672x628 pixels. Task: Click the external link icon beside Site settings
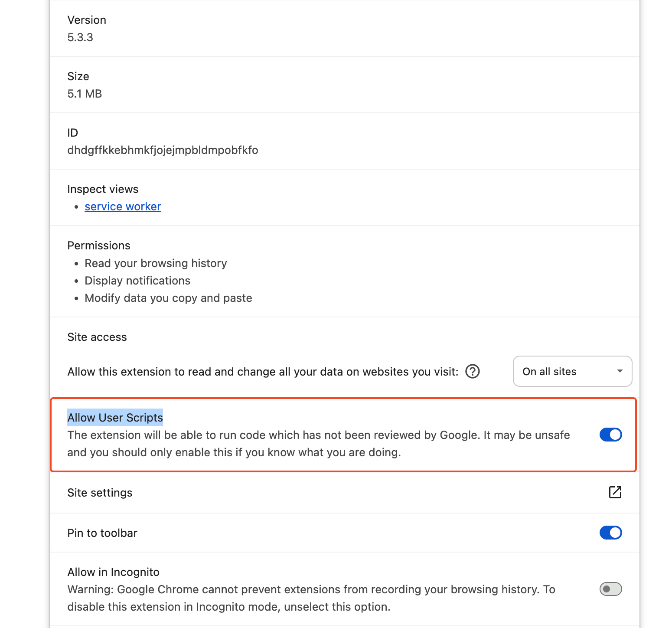point(615,492)
